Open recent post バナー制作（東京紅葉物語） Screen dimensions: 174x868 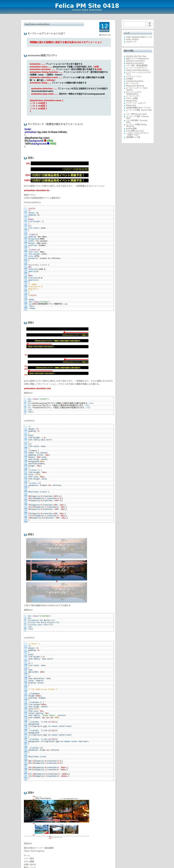click(137, 65)
